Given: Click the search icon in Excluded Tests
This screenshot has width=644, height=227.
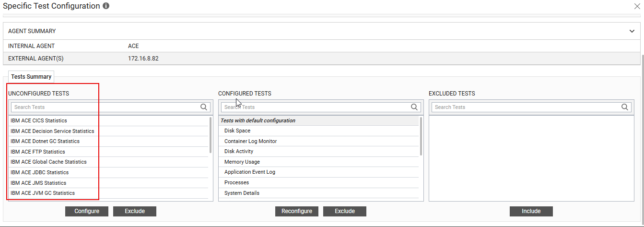Looking at the screenshot, I should (625, 107).
